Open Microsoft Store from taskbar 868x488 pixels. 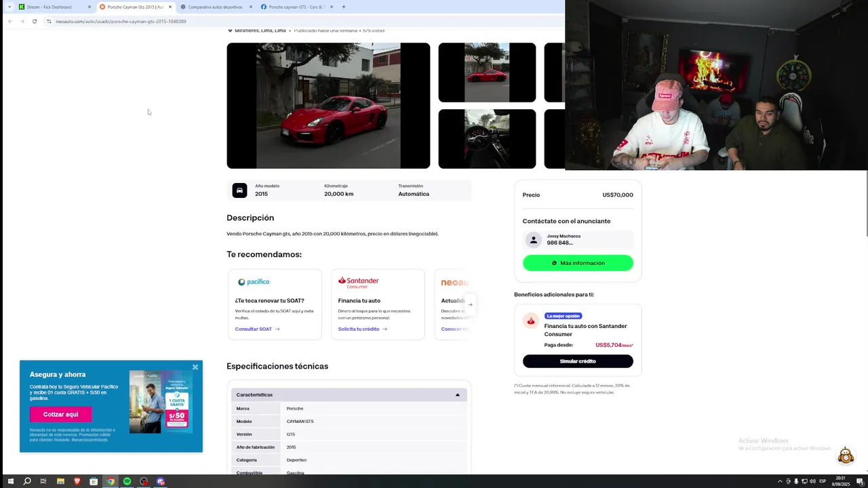(94, 481)
